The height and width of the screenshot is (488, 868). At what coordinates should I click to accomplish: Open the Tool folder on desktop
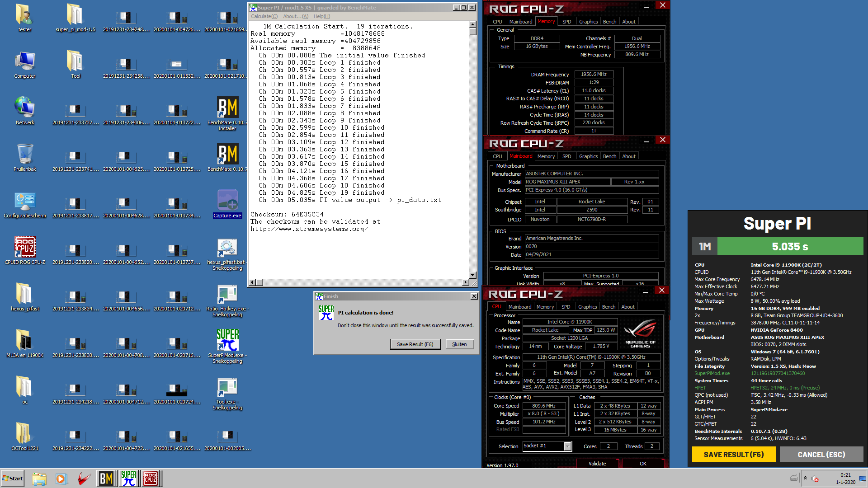(x=75, y=65)
